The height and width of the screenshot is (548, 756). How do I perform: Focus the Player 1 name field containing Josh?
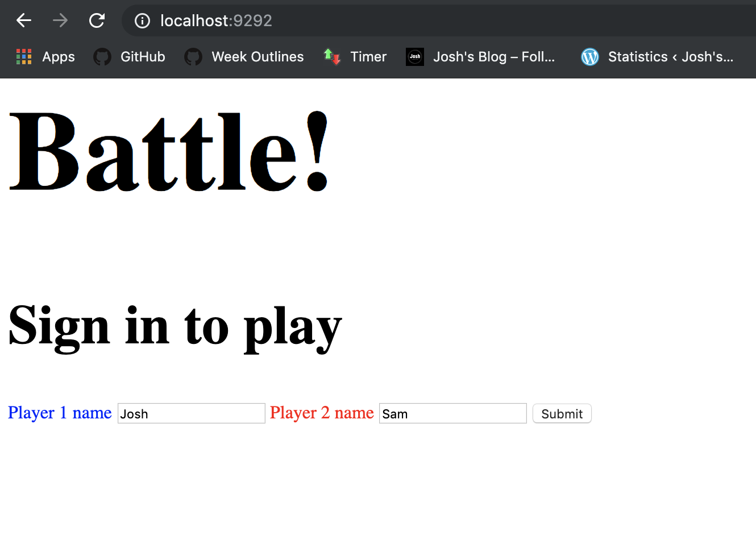tap(191, 413)
